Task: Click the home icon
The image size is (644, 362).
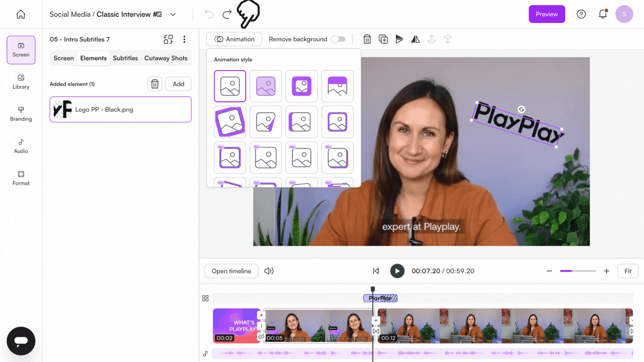Action: point(21,14)
